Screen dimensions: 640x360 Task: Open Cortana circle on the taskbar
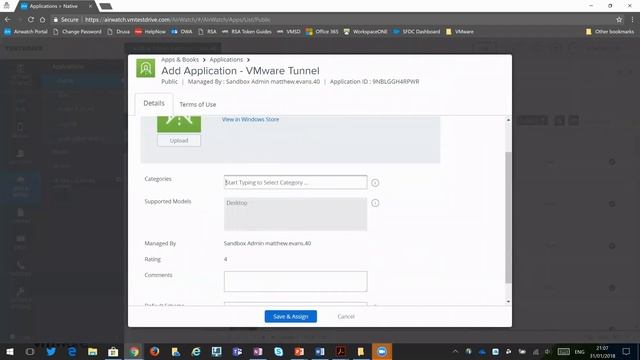pyautogui.click(x=30, y=351)
